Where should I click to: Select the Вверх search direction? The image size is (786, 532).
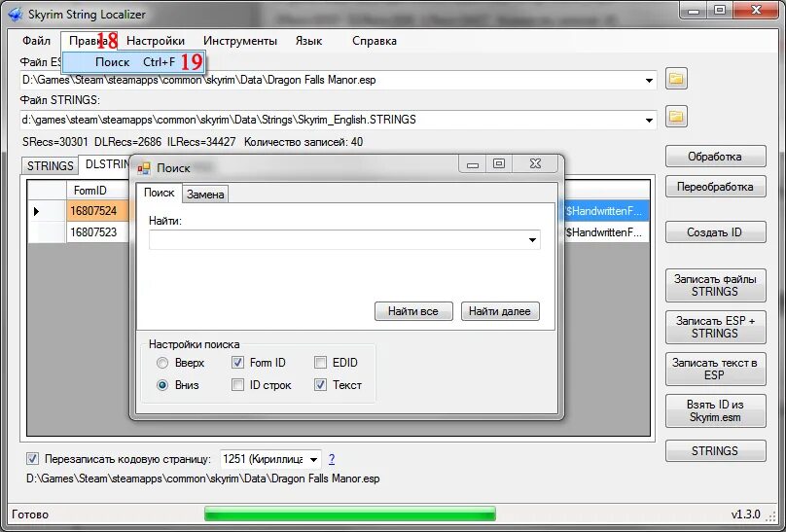[162, 363]
